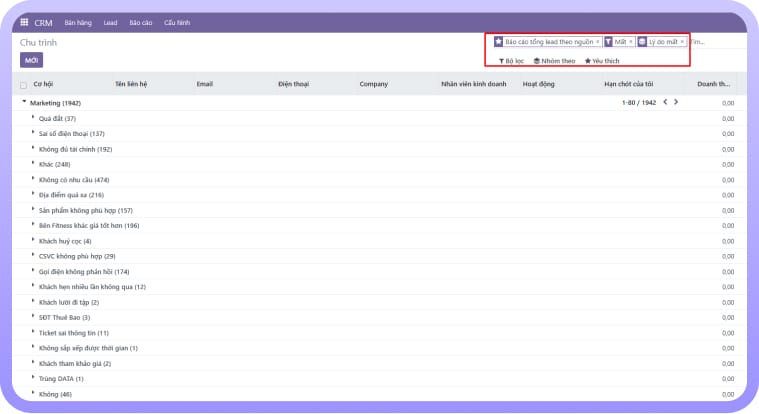Toggle the select-all checkbox in table header
Screen dimensions: 759x414
click(x=24, y=85)
